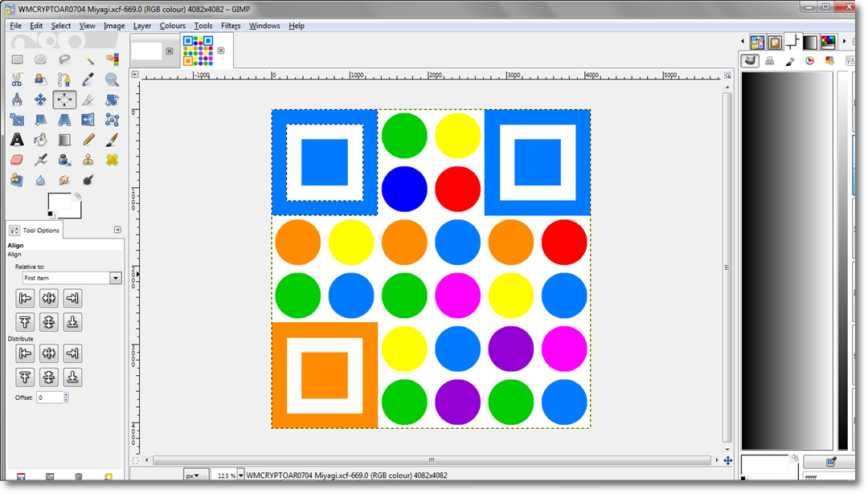
Task: Open the Relative to First item dropdown
Action: (x=72, y=278)
